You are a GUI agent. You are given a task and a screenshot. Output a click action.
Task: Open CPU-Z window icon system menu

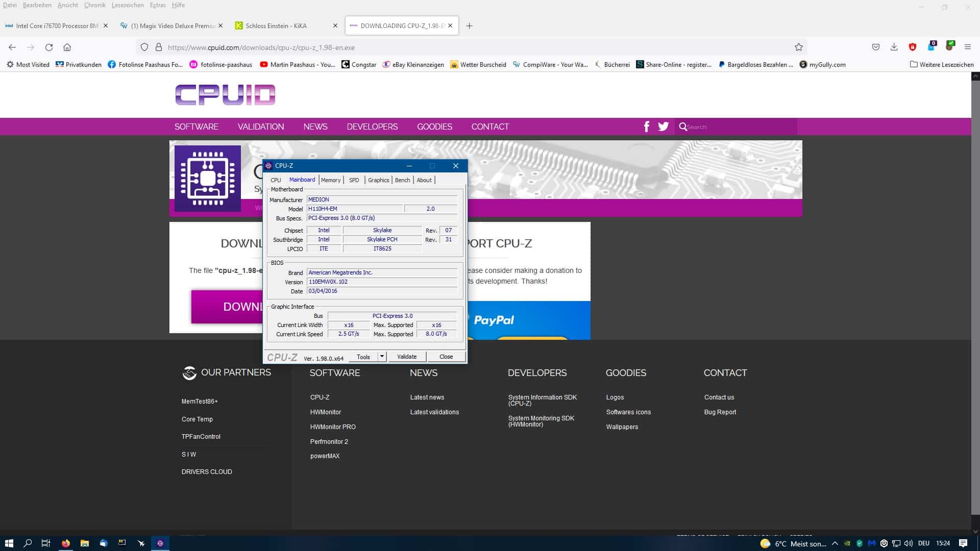pos(268,166)
